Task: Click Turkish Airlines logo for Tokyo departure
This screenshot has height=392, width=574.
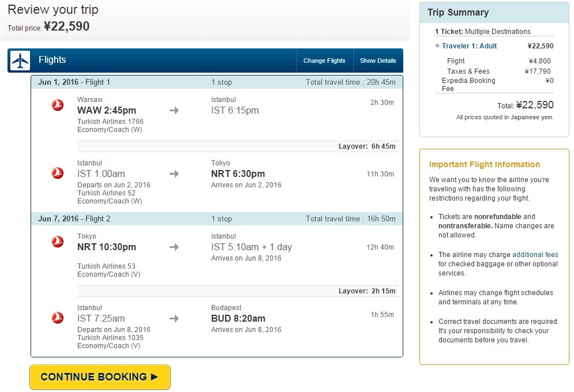Action: point(58,242)
